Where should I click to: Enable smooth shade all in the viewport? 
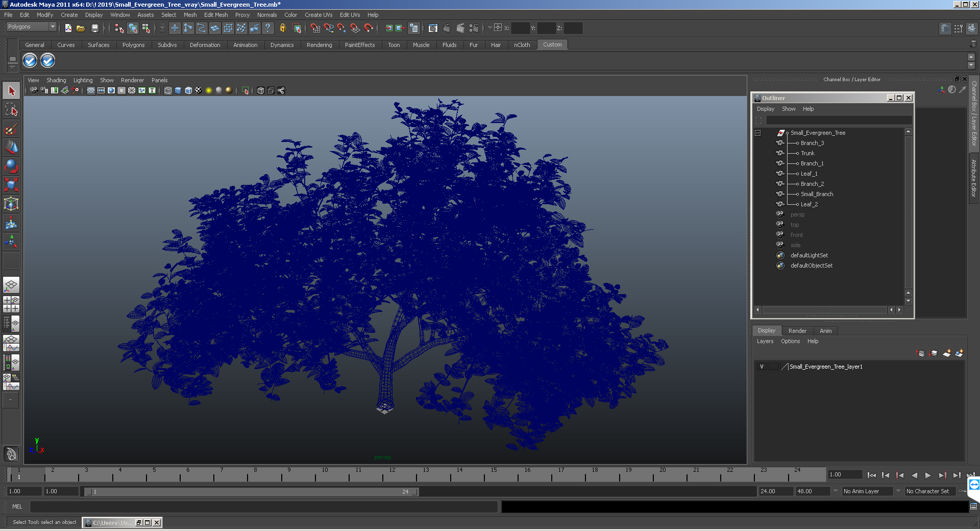click(x=178, y=90)
